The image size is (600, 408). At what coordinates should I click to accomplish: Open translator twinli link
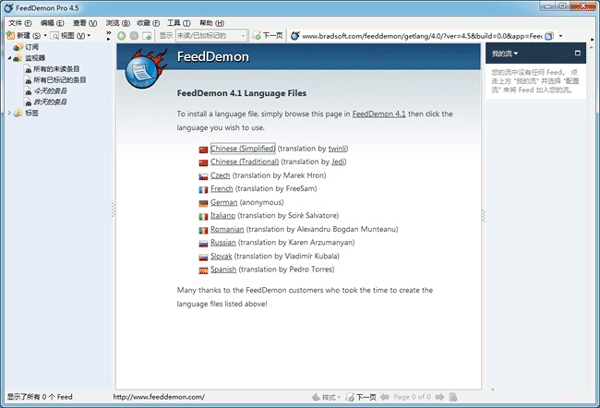pyautogui.click(x=337, y=149)
